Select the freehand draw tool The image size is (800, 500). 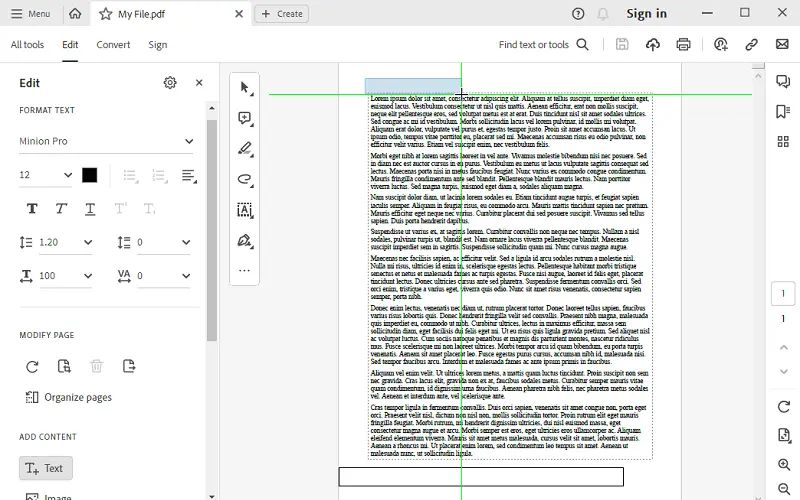(245, 179)
